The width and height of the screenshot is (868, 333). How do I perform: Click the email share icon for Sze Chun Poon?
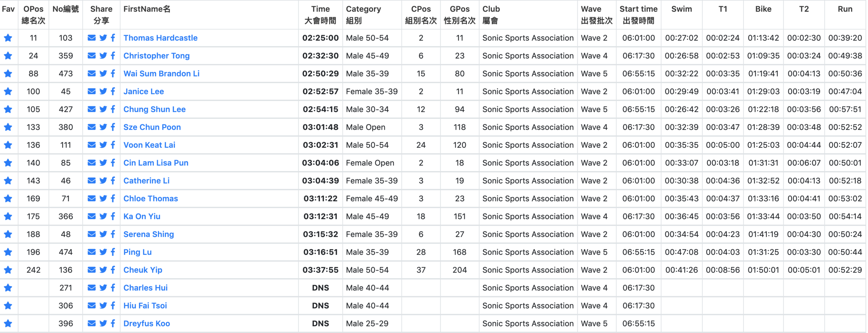point(91,127)
